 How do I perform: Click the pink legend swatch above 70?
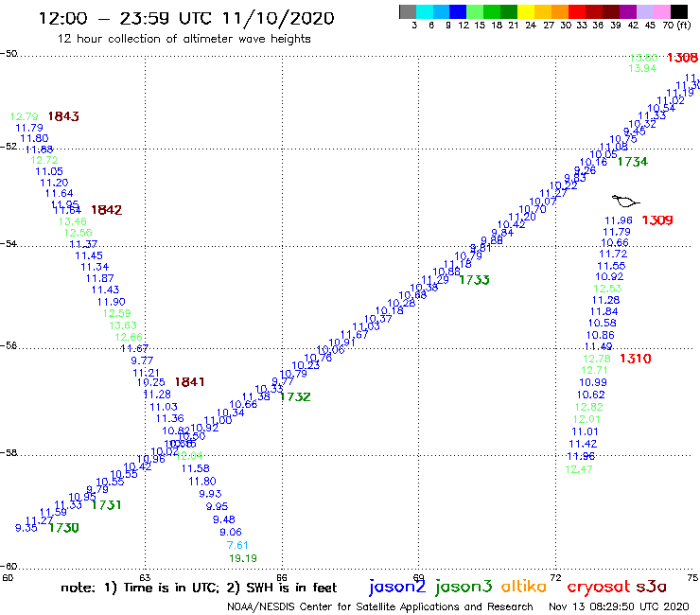661,11
